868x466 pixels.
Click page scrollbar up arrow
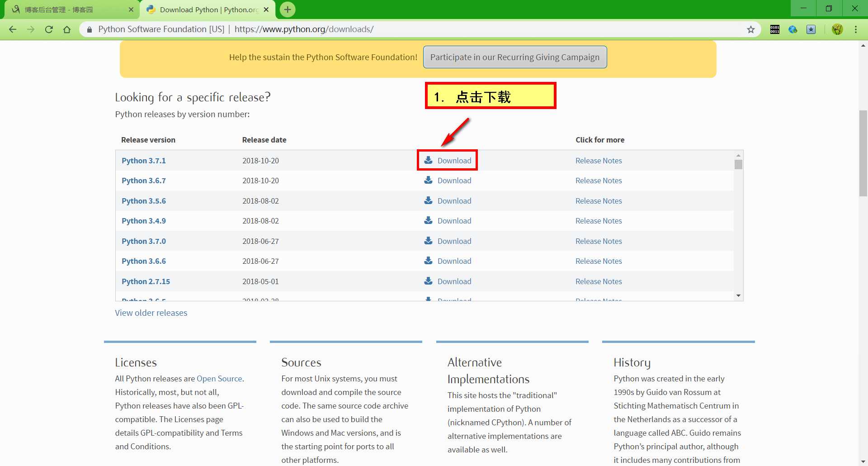pos(863,45)
